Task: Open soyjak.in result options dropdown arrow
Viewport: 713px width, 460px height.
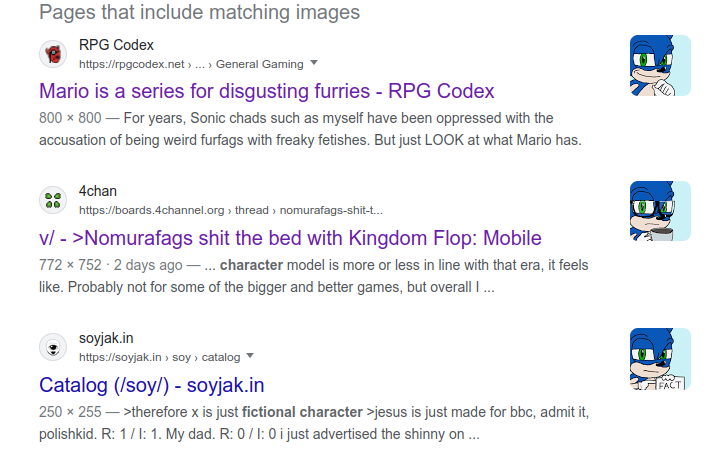Action: point(250,356)
